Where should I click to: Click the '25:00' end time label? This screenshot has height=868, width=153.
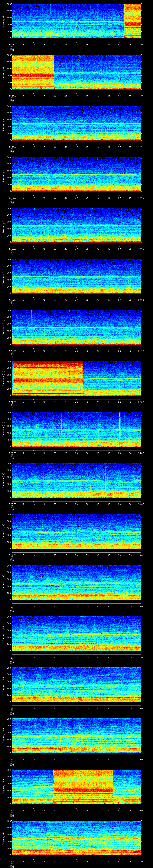click(141, 555)
